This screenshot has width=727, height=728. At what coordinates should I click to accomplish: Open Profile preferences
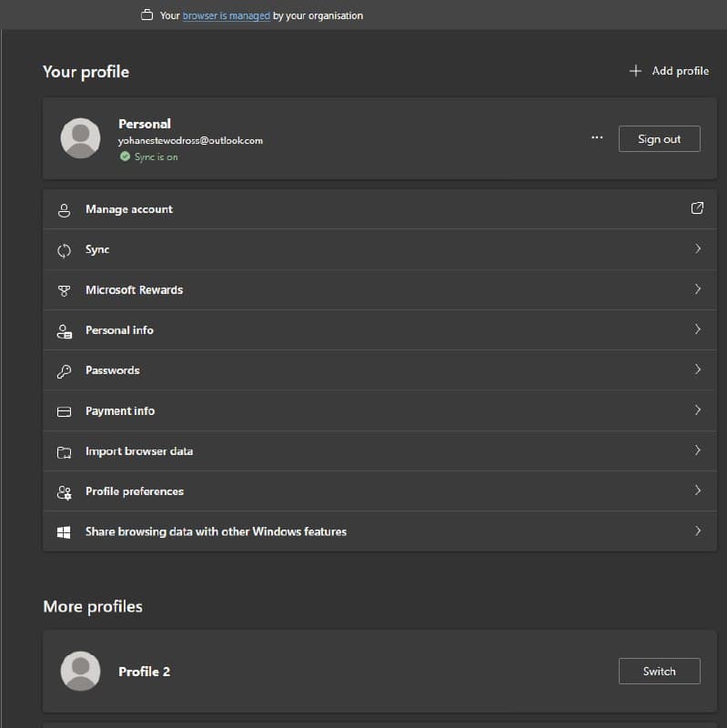point(379,491)
